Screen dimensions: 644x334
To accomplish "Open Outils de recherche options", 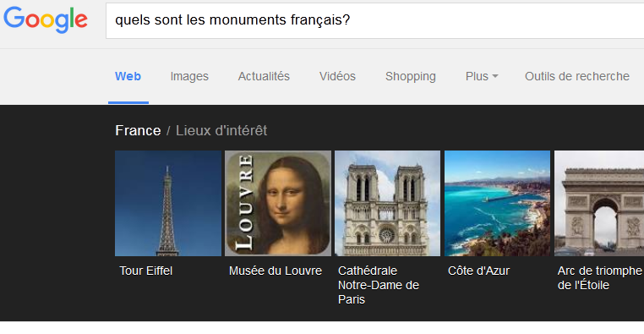I will pos(577,76).
